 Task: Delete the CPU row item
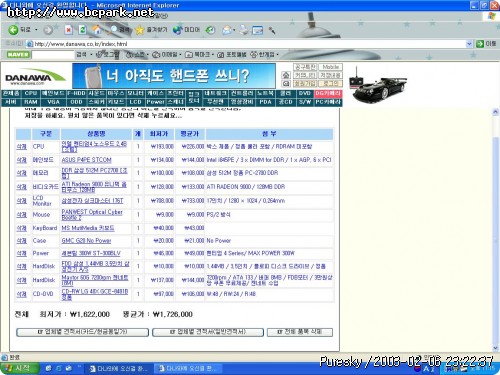click(22, 146)
